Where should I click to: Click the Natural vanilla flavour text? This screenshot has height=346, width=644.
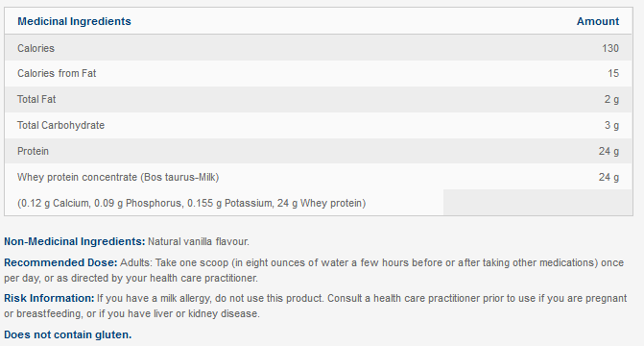click(x=199, y=241)
